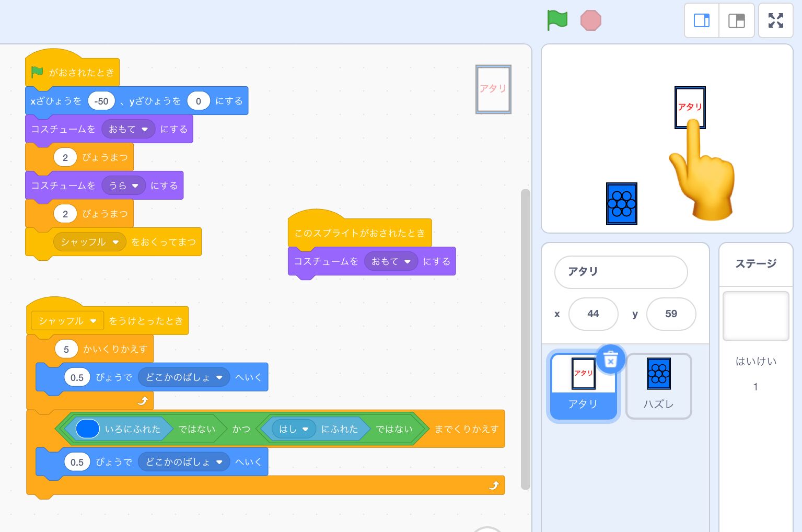Delete the アタリ sprite with trash icon
The image size is (802, 532).
click(610, 360)
